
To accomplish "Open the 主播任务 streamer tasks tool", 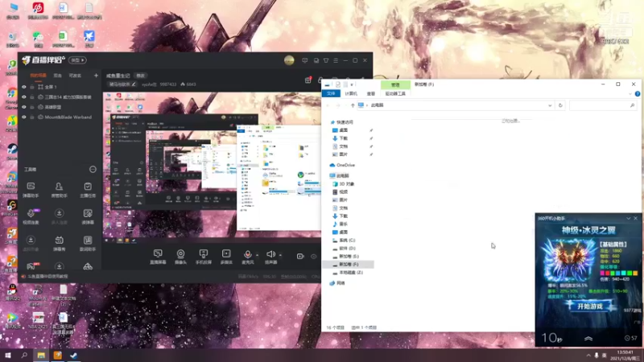I will tap(88, 190).
